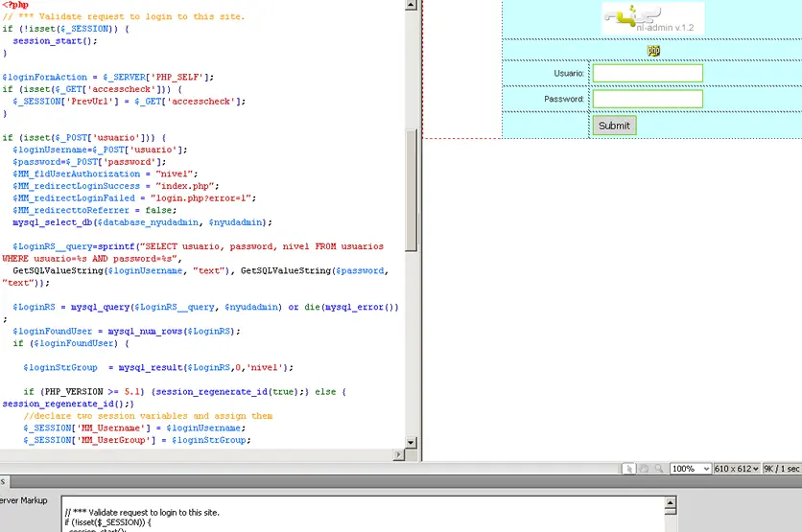Select the Hand tool in status bar
The height and width of the screenshot is (532, 802).
645,469
